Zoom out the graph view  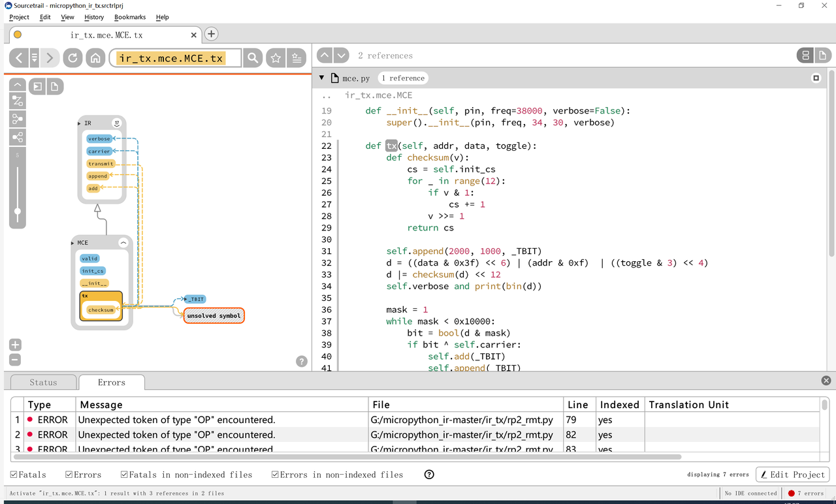click(16, 360)
